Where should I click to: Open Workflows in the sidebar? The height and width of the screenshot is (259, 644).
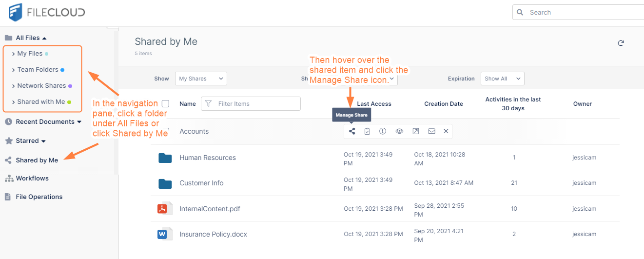32,178
